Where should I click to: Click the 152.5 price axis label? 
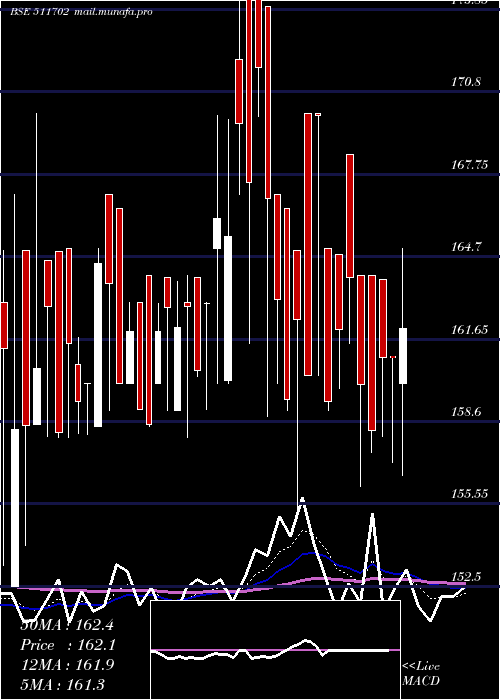[x=466, y=576]
